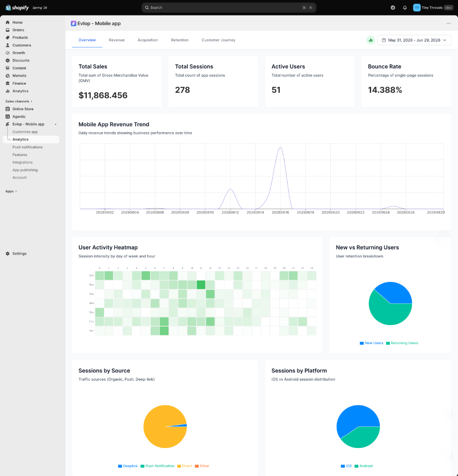Image resolution: width=458 pixels, height=476 pixels.
Task: Select the Evlop Analytics submenu item
Action: 31,139
